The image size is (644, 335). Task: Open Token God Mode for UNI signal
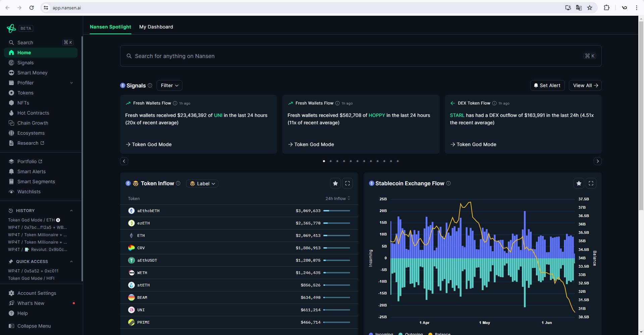point(149,144)
